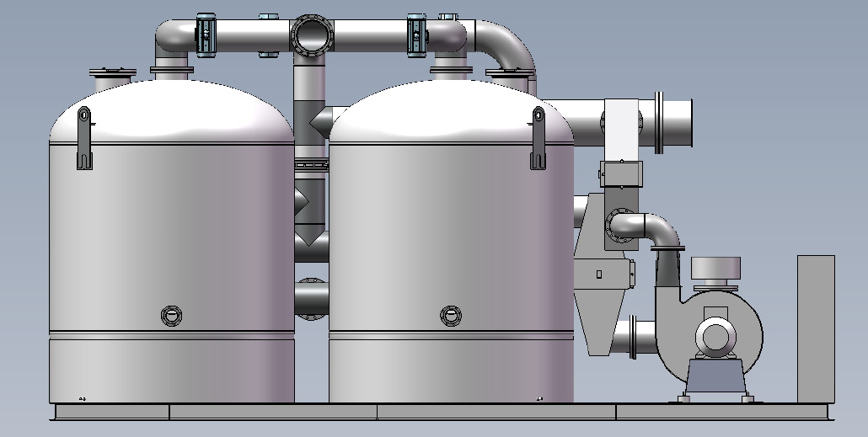Select the left tank's lifting lug
The height and width of the screenshot is (437, 868).
coord(83,136)
